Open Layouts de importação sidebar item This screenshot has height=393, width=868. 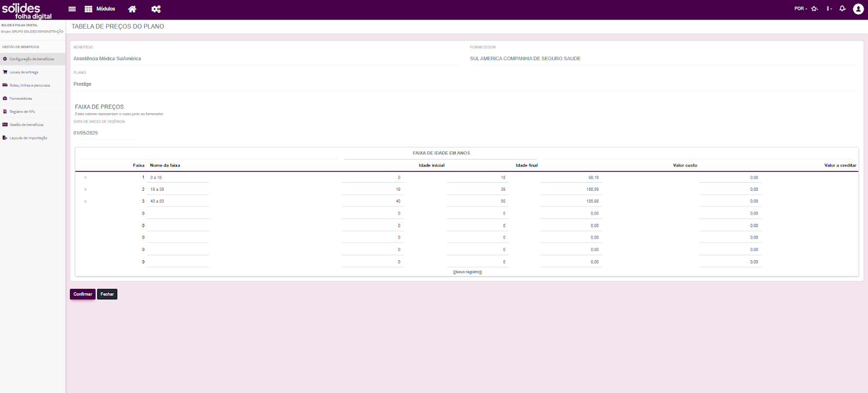[x=33, y=138]
